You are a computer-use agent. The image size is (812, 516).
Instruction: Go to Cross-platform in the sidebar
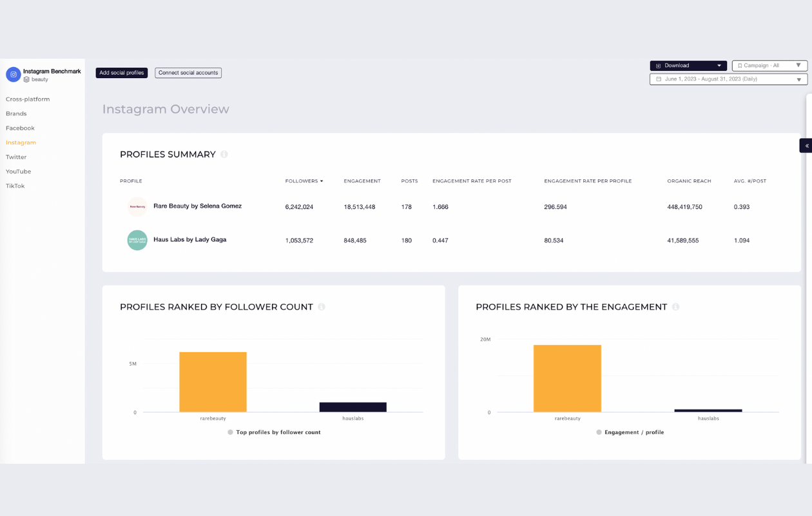(x=28, y=99)
